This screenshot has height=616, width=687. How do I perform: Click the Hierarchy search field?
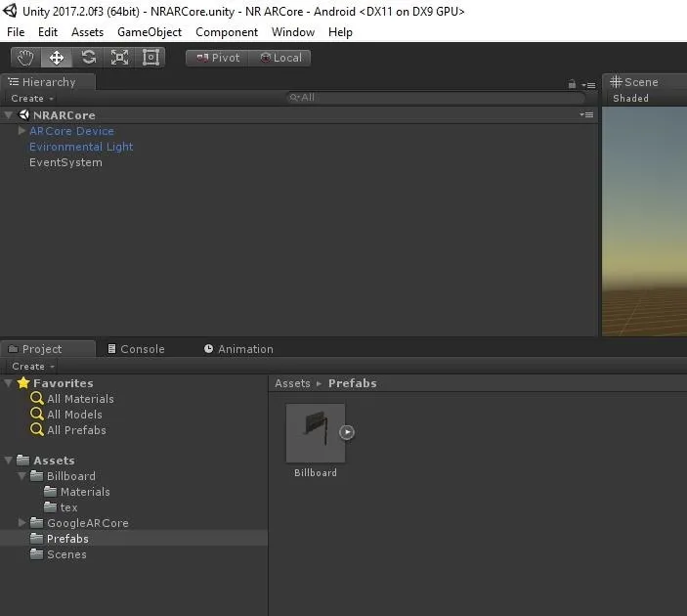(x=436, y=98)
